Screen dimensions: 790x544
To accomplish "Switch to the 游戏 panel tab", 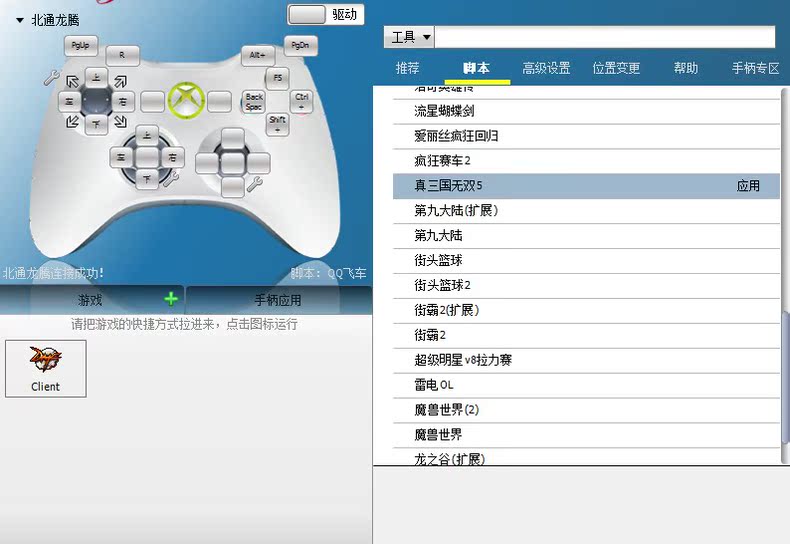I will tap(91, 300).
